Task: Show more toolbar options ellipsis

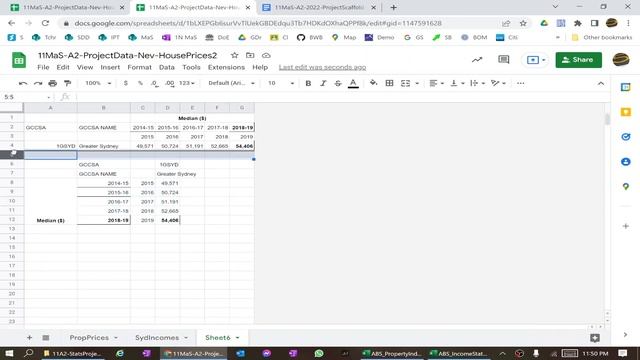Action: coord(520,83)
